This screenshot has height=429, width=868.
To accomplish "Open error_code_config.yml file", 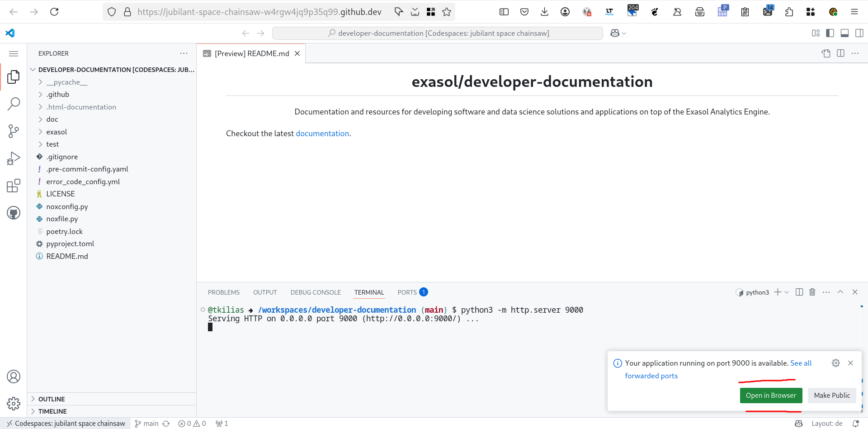I will (112, 181).
